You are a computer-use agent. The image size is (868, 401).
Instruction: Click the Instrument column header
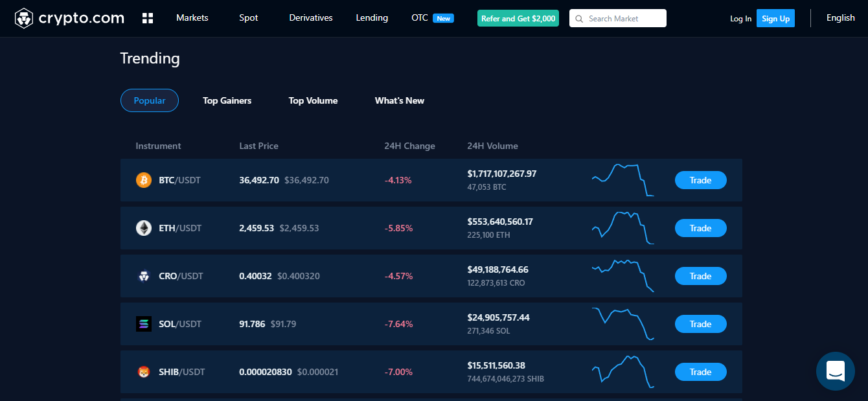tap(158, 146)
